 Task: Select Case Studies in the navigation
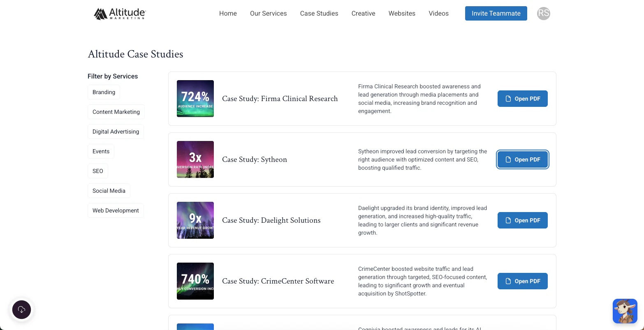[x=319, y=14]
